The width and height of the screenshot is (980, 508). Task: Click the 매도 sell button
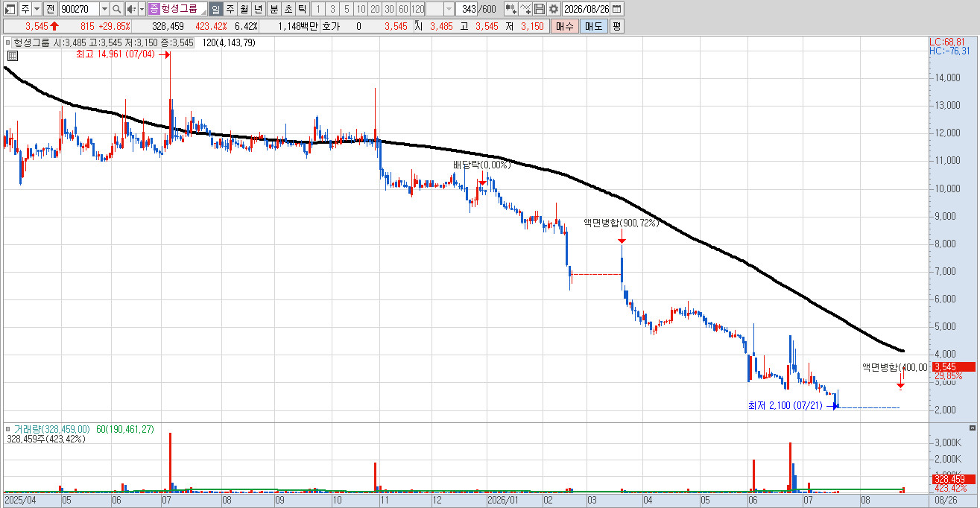(x=593, y=26)
